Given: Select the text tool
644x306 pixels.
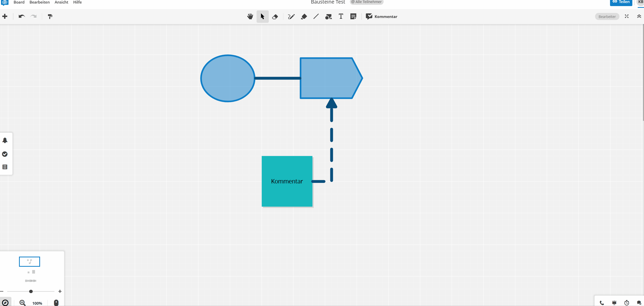Looking at the screenshot, I should click(x=341, y=16).
